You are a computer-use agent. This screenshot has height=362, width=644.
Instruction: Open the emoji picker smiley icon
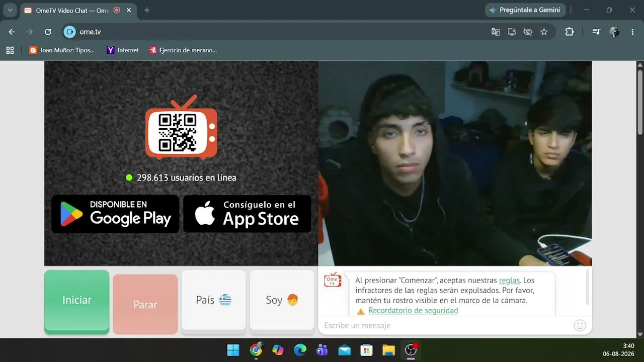(x=580, y=325)
